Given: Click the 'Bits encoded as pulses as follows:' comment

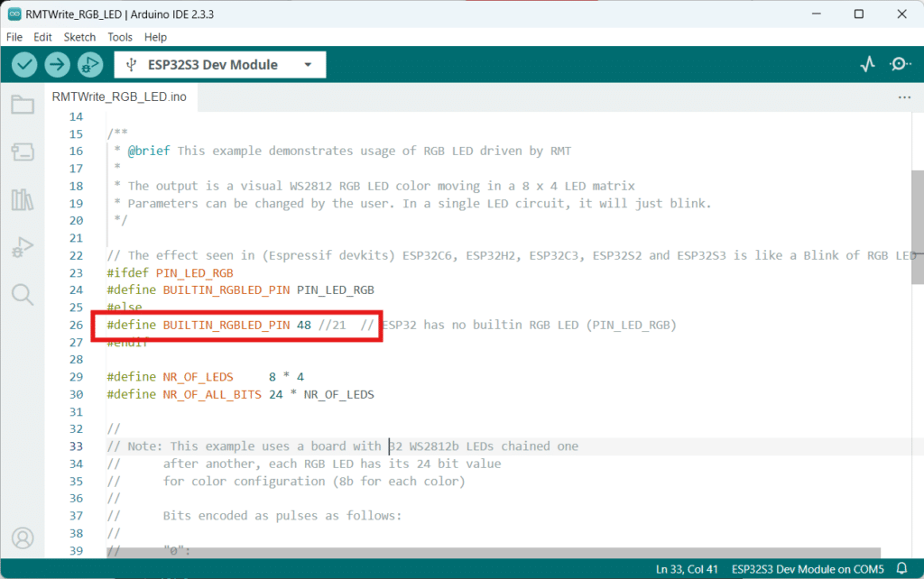Looking at the screenshot, I should 282,516.
